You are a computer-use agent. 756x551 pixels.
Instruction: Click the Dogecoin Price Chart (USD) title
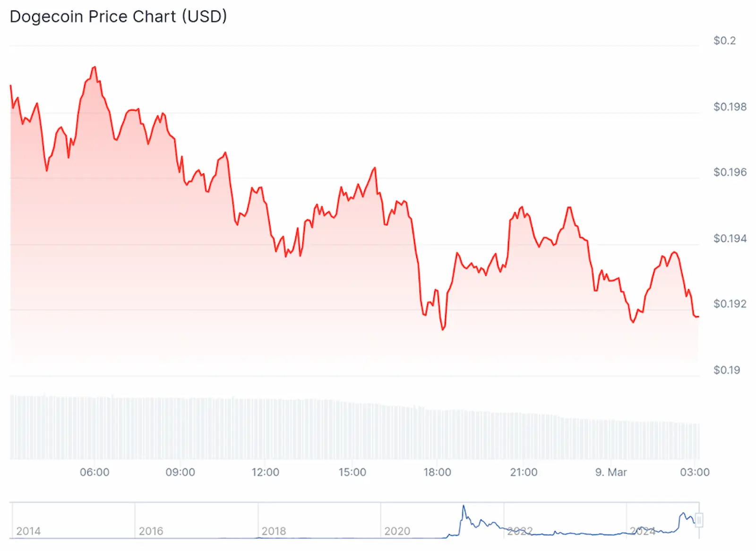[118, 17]
